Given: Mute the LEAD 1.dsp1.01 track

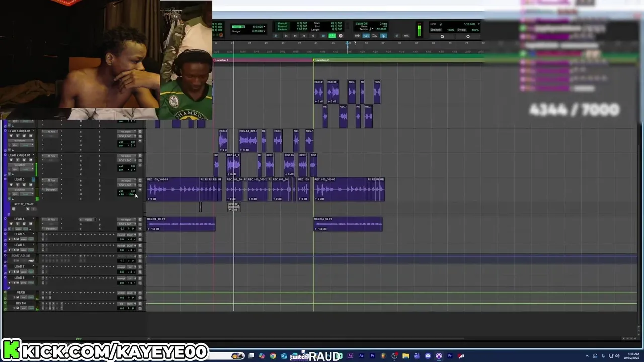Looking at the screenshot, I should pyautogui.click(x=31, y=136).
